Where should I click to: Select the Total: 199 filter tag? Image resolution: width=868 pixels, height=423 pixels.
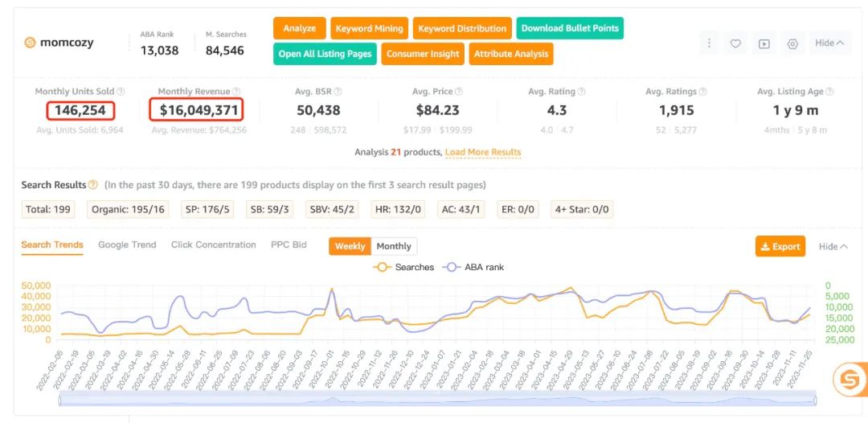click(49, 210)
